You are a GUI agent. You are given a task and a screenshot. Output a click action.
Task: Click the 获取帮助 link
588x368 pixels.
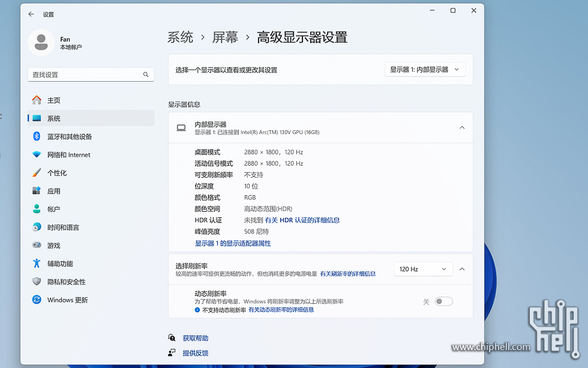(196, 338)
